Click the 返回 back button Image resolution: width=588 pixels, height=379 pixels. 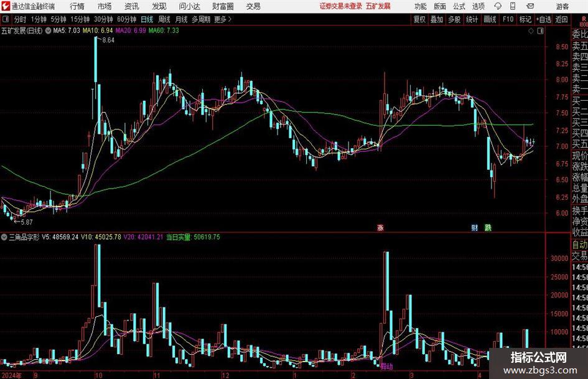click(561, 19)
